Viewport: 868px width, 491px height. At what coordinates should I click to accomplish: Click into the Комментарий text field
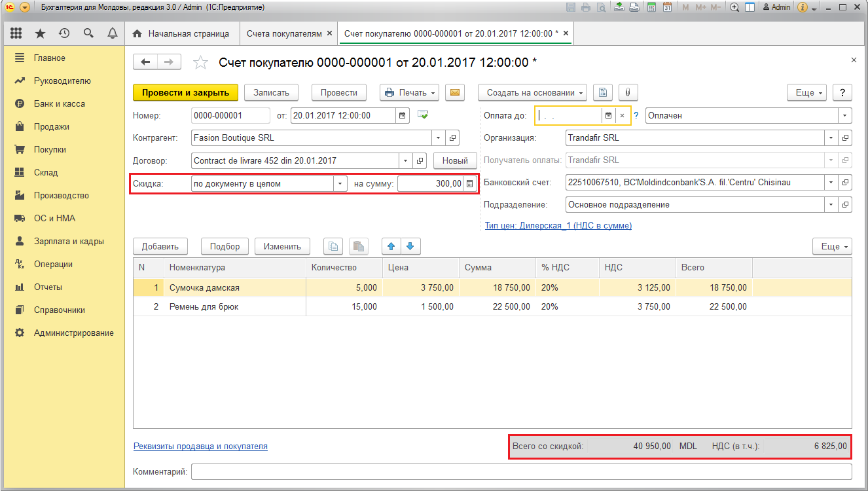[521, 471]
